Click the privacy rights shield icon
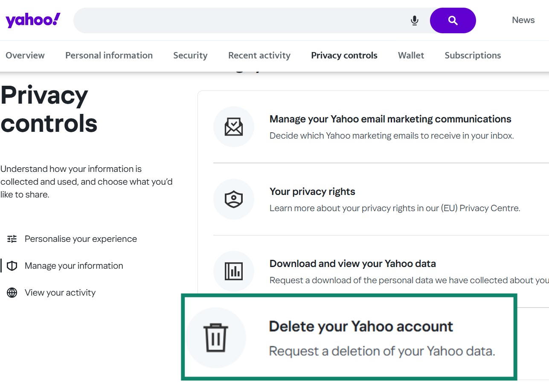The width and height of the screenshot is (549, 392). coord(233,199)
